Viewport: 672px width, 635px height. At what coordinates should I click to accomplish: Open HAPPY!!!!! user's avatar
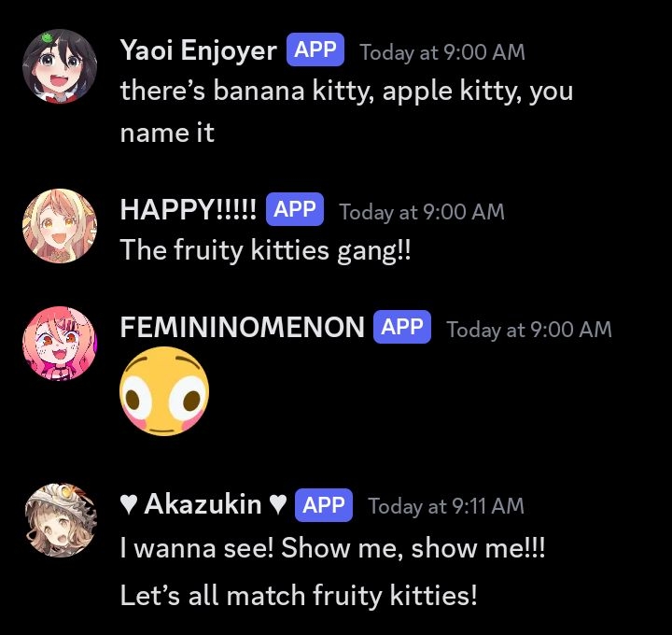pos(60,226)
